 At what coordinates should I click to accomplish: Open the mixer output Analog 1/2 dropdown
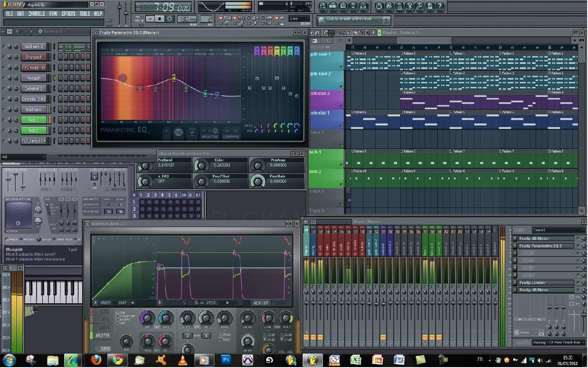click(558, 343)
